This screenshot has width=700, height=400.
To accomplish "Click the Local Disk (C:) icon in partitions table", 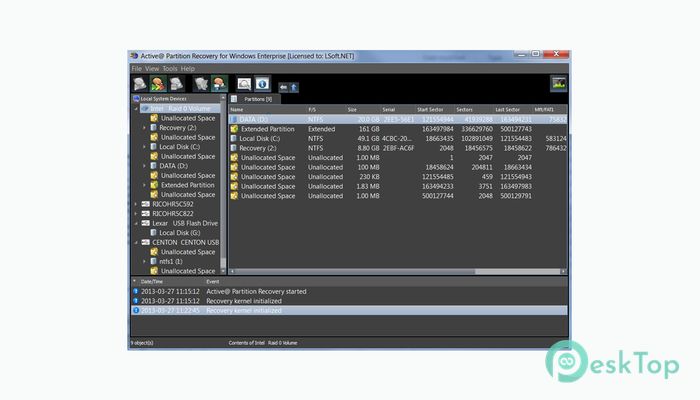I will [x=233, y=138].
